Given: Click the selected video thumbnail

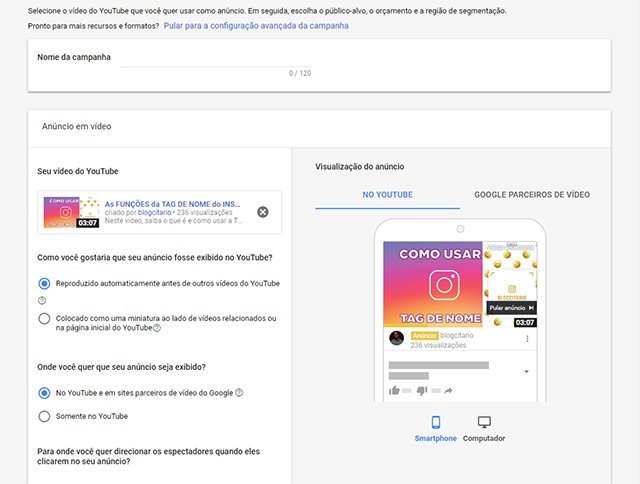Looking at the screenshot, I should (71, 212).
